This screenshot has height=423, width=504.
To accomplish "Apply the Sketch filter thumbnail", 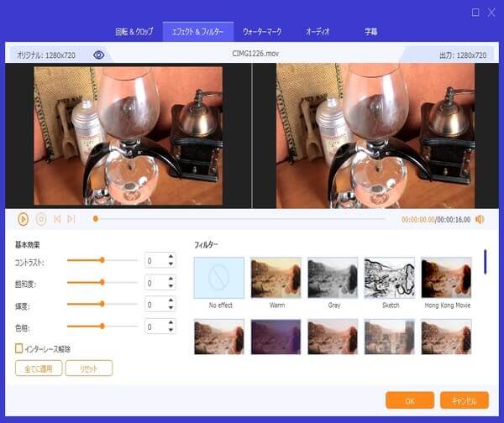I will click(389, 278).
